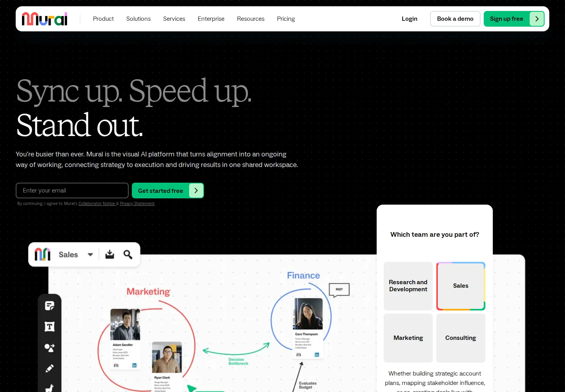Select the pencil draw tool
Screen dimensions: 565x392
49,368
